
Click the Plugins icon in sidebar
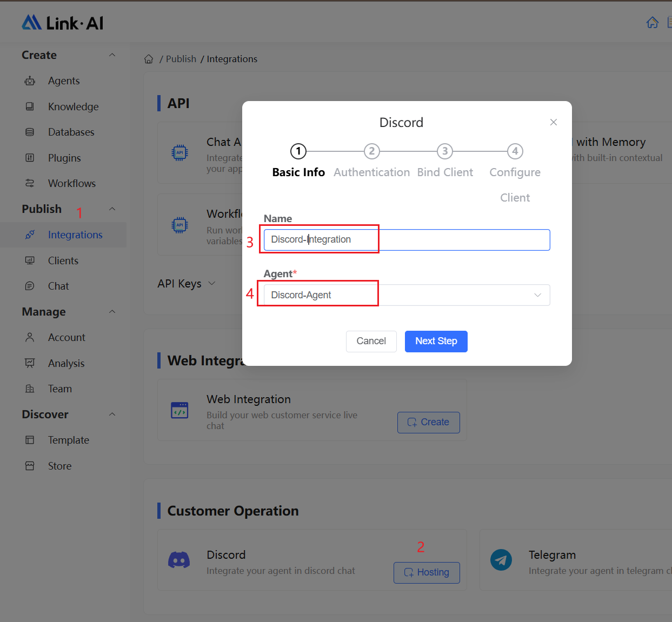[30, 158]
